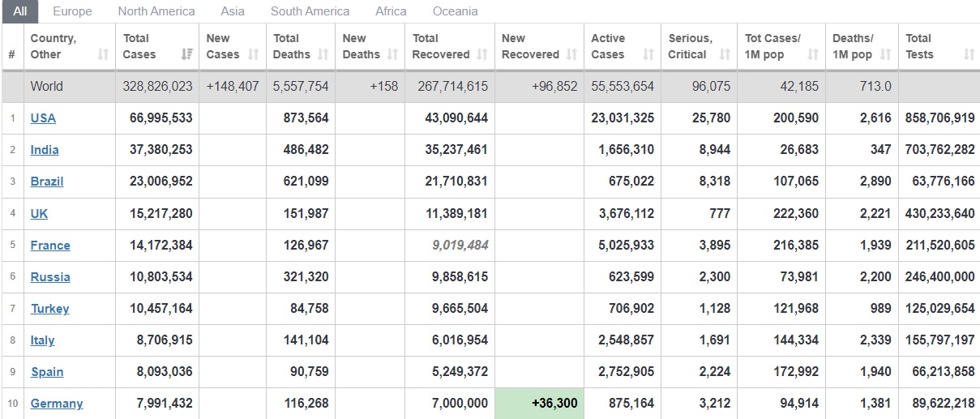980x419 pixels.
Task: Click India total deaths 486,482
Action: [304, 149]
